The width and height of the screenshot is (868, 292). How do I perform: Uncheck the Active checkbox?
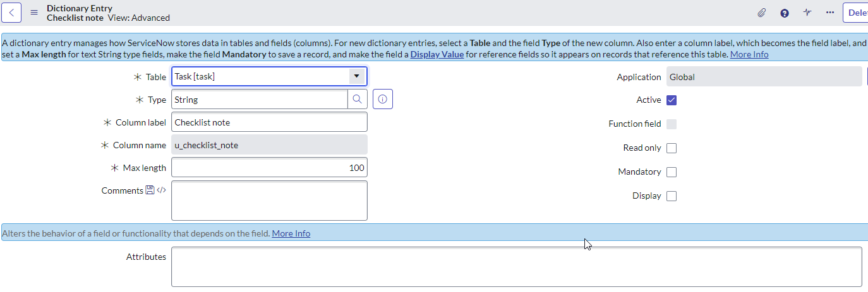672,100
